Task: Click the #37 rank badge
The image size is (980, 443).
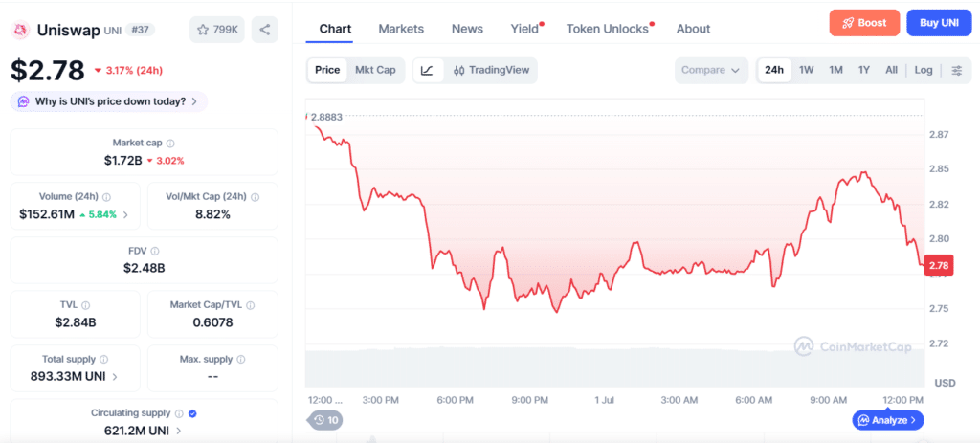Action: pyautogui.click(x=140, y=30)
